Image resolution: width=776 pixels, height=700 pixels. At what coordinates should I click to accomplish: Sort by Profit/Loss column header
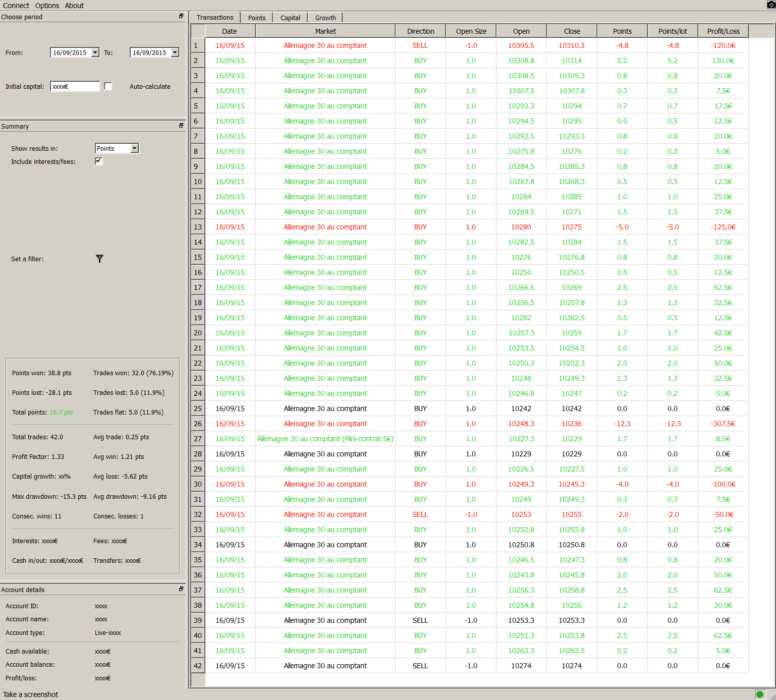[x=723, y=31]
